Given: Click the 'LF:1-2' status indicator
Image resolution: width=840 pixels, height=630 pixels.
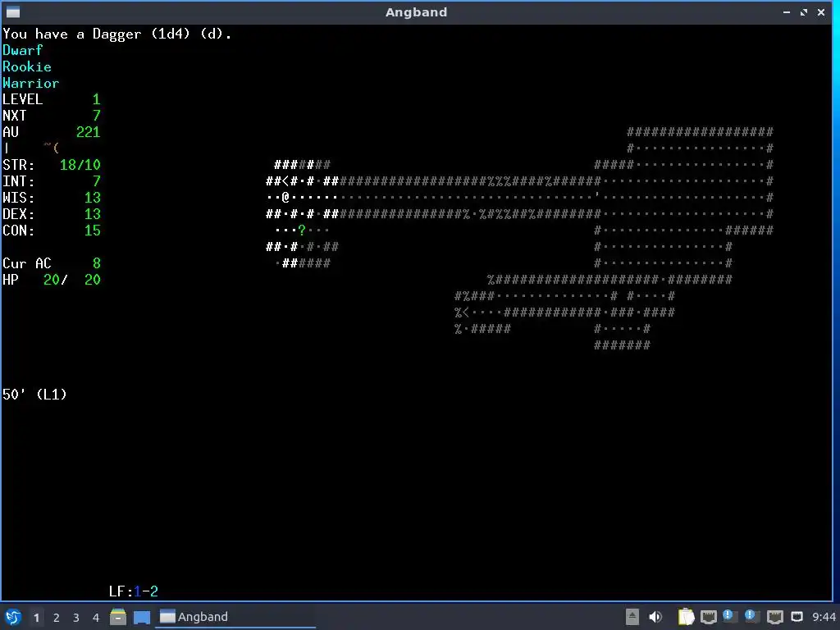Looking at the screenshot, I should click(x=134, y=591).
